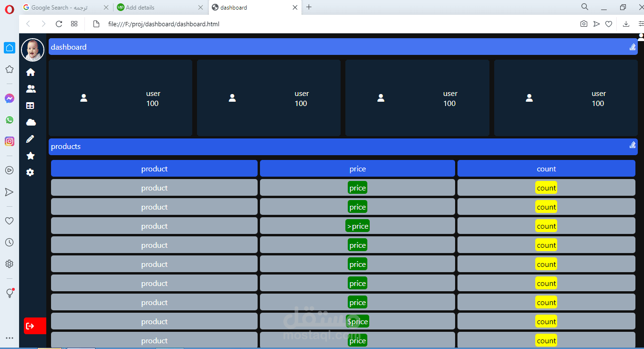
Task: Click the download icon in the browser toolbar
Action: 625,23
